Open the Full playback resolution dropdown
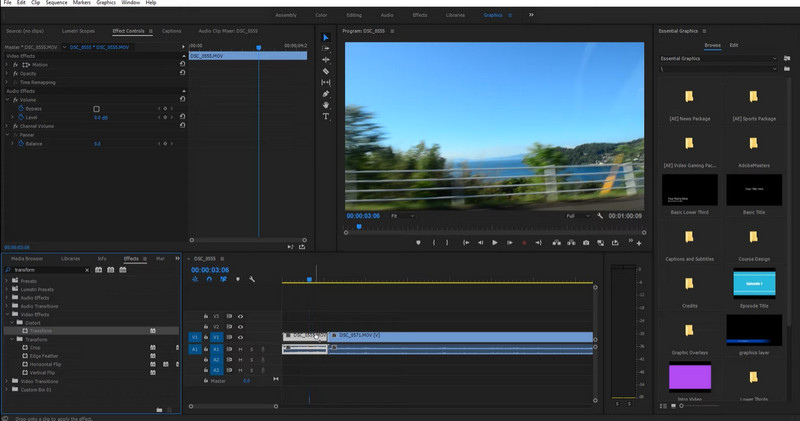Screen dimensions: 800x421 pyautogui.click(x=578, y=216)
